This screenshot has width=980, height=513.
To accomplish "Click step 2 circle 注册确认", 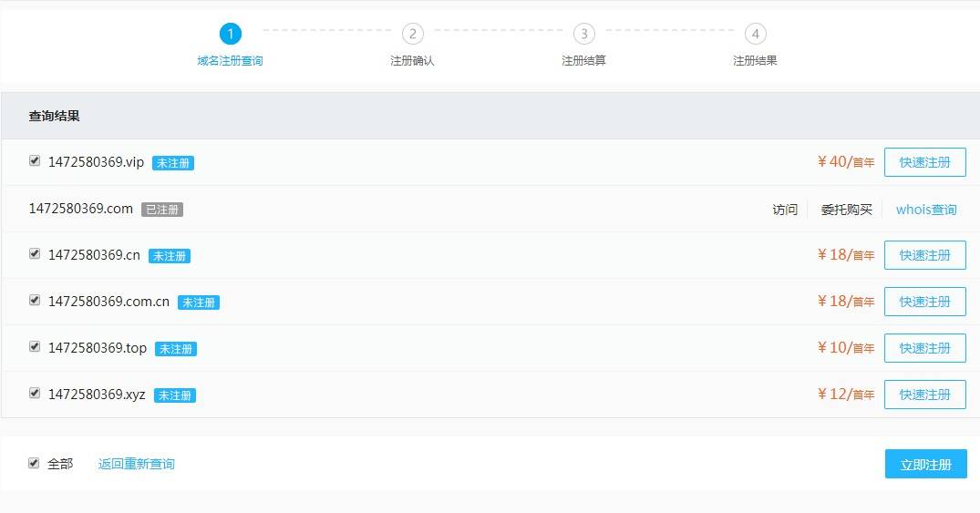I will (412, 34).
